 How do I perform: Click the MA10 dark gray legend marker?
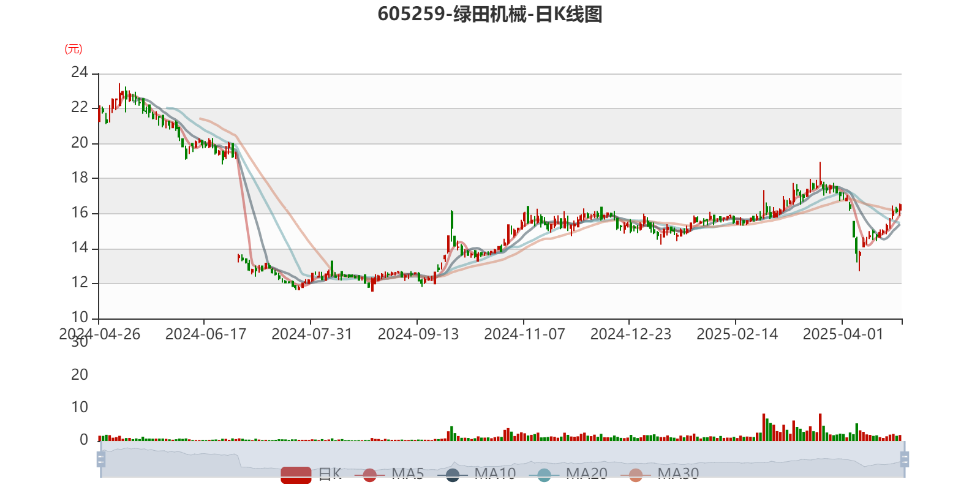pos(453,475)
